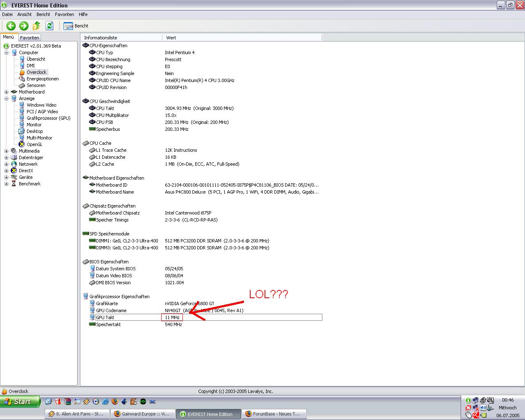Click the taskbar clock showing 00:46
525x420 pixels.
click(508, 400)
